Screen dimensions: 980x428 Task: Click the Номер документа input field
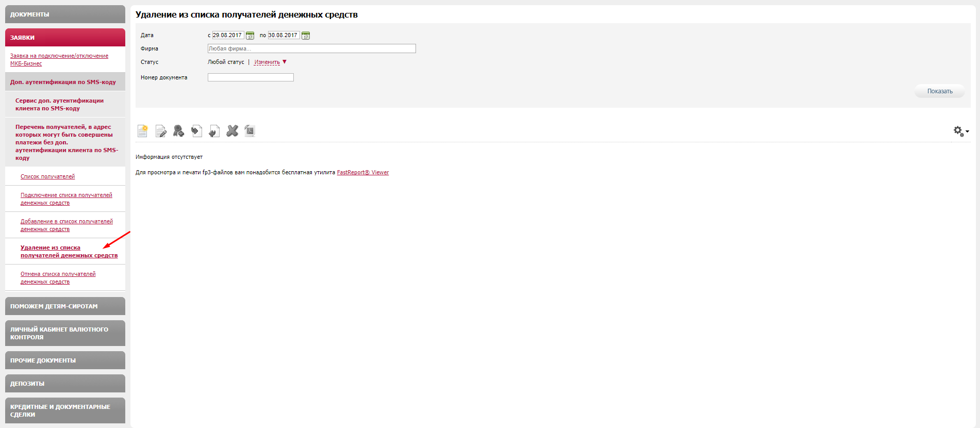pyautogui.click(x=251, y=77)
